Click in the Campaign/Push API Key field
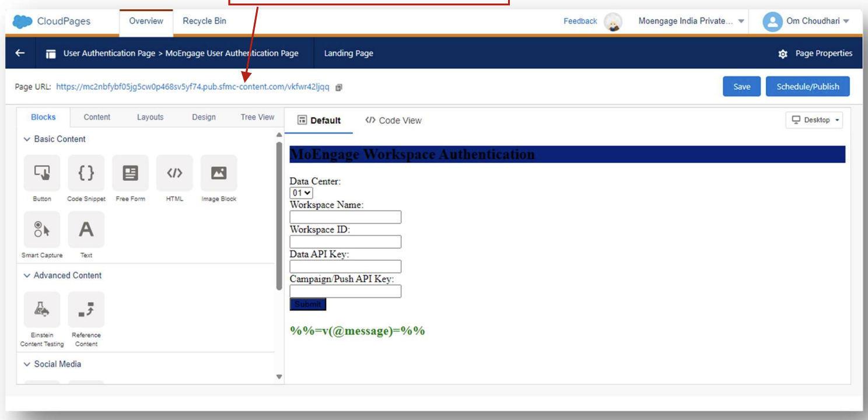Image resolution: width=868 pixels, height=420 pixels. click(x=345, y=291)
